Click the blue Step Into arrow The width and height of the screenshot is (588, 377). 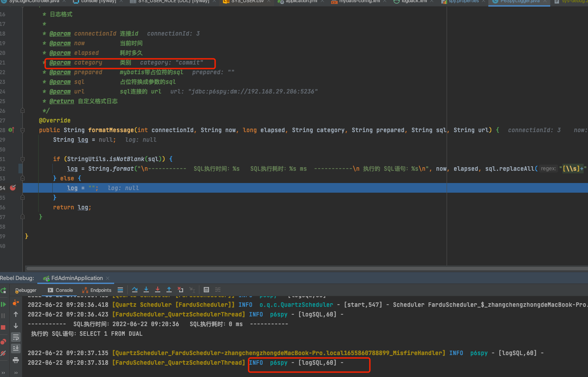tap(146, 290)
